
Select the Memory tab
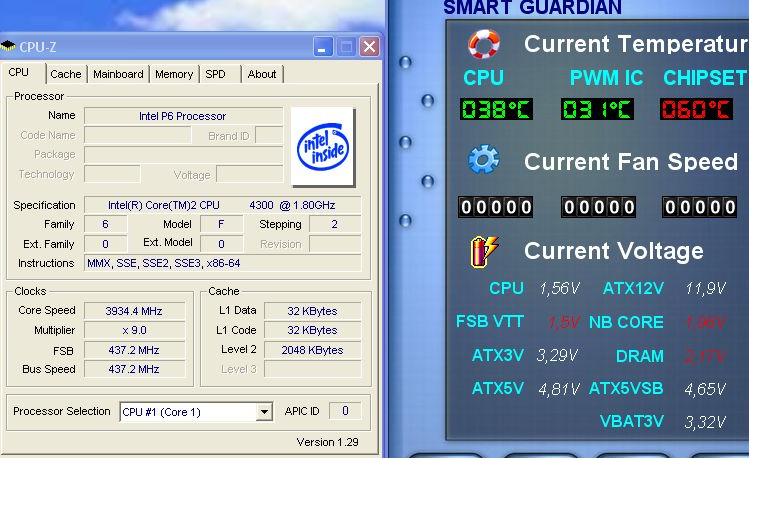pyautogui.click(x=174, y=74)
